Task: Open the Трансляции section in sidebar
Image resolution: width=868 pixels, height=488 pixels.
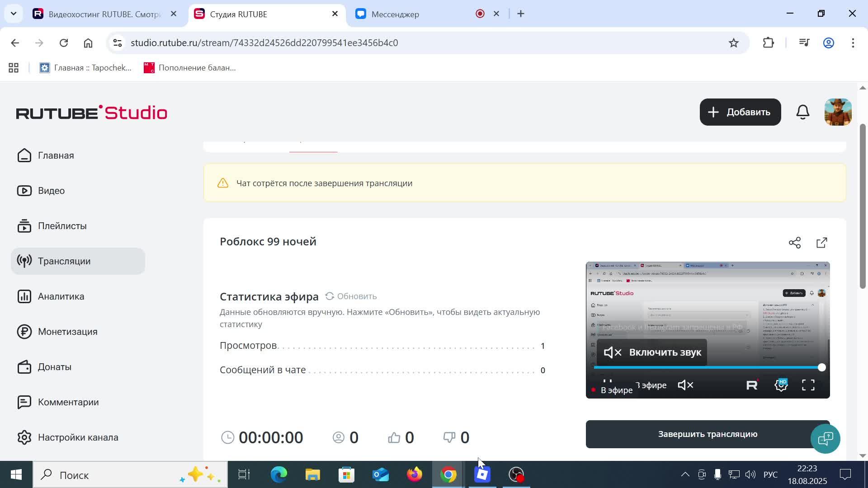Action: (64, 261)
